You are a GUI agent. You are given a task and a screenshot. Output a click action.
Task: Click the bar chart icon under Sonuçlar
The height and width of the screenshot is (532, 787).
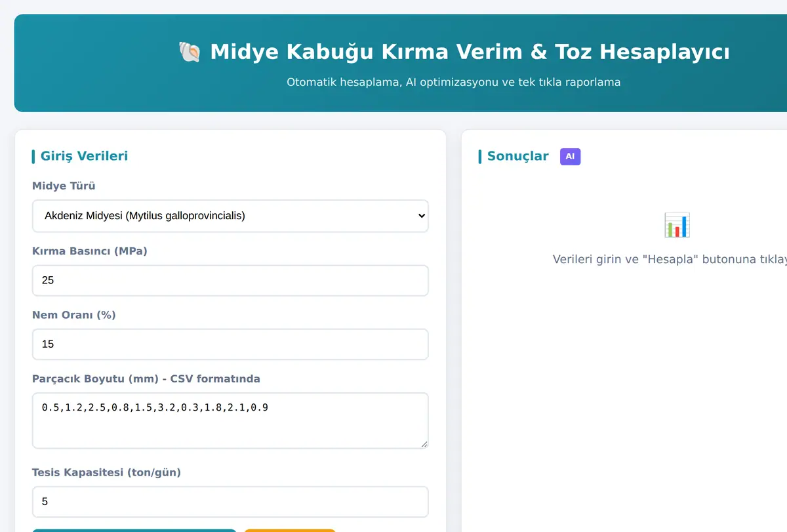(x=677, y=225)
